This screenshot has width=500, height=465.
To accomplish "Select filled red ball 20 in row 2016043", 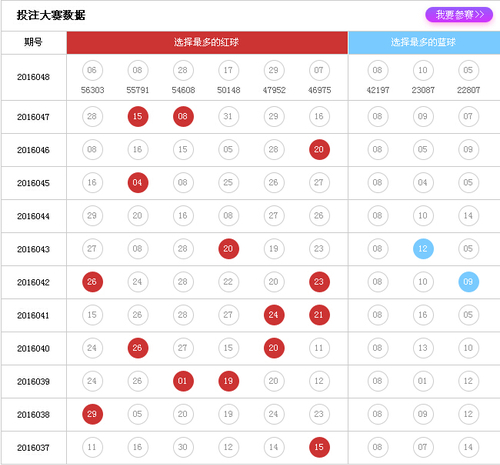I will [x=228, y=249].
